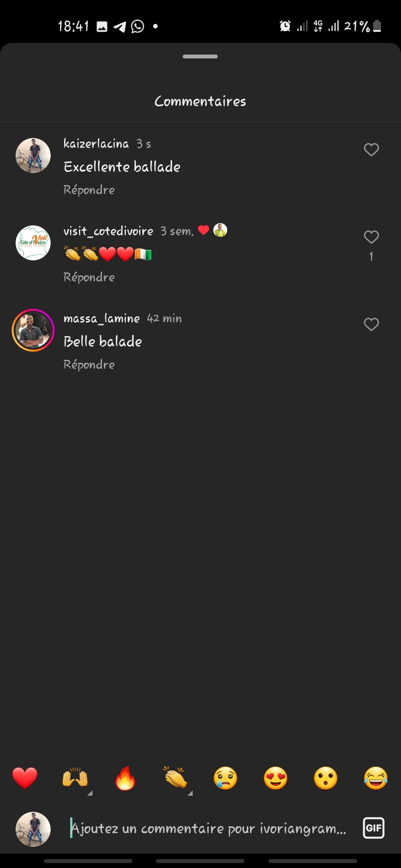Open visit_cotedivoire profile picture

pos(33,243)
